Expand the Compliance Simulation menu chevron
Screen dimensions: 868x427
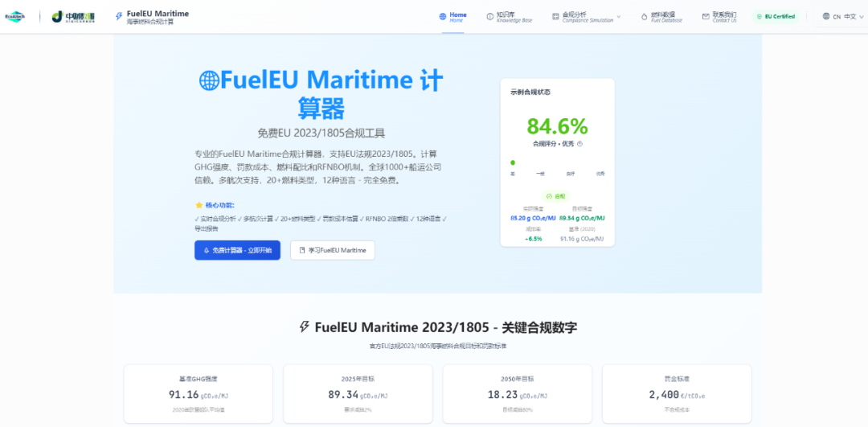[619, 17]
